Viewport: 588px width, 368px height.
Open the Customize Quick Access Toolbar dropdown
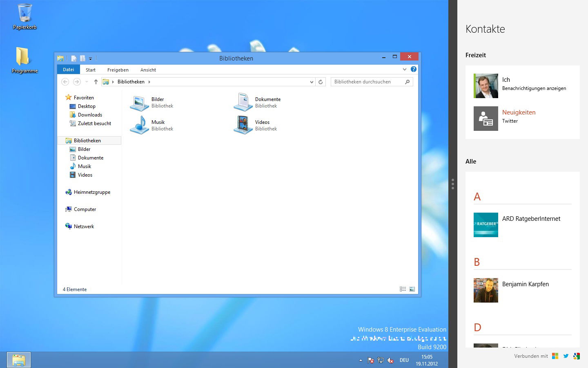[91, 58]
